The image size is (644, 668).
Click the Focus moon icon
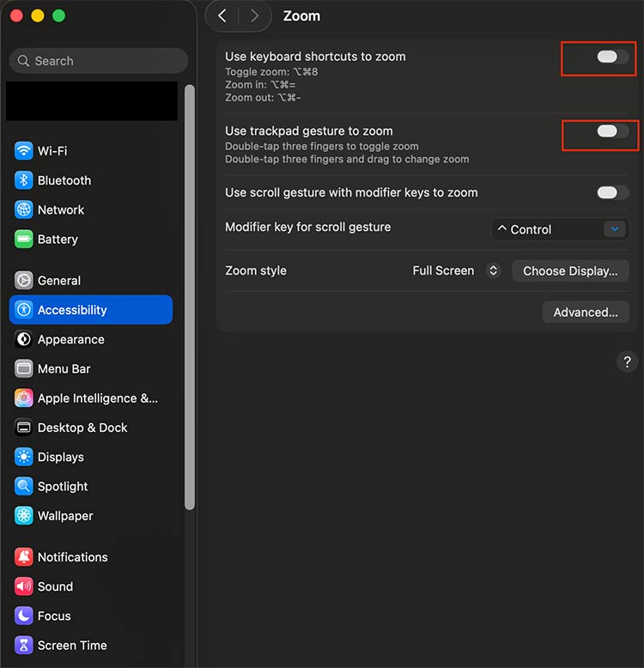24,616
